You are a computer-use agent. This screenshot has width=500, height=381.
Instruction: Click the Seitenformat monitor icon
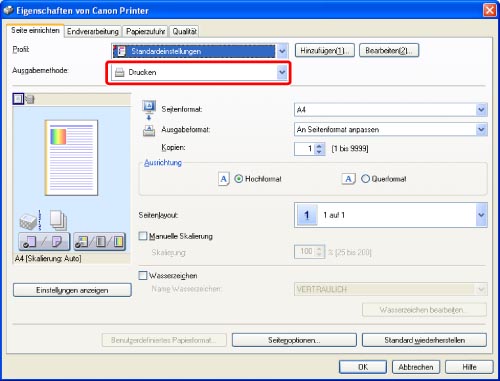[149, 107]
